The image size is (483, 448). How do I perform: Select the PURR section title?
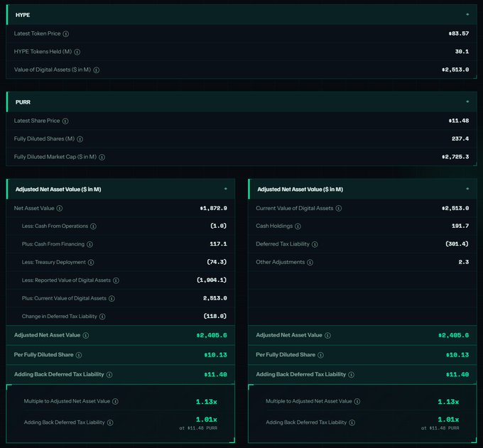23,102
